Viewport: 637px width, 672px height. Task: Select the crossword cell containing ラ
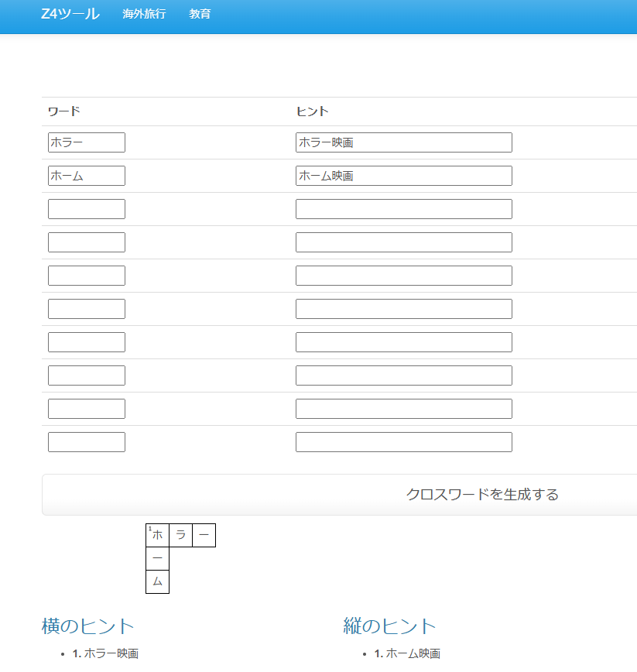[x=180, y=534]
